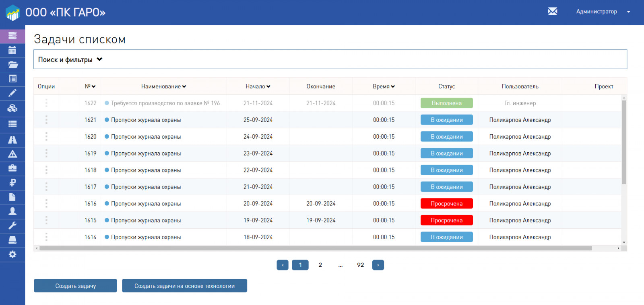Go to page 2 of tasks
Viewport: 644px width, 305px height.
tap(320, 265)
